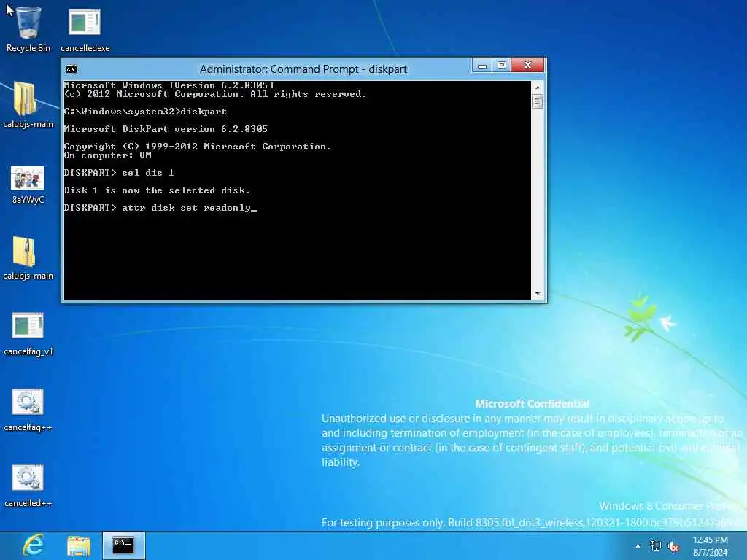Click the console scrollbar up arrow
Screen dimensions: 747x560
538,87
